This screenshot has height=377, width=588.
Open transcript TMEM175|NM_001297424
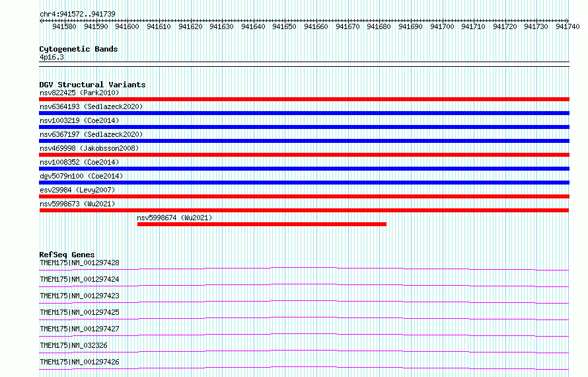(x=79, y=279)
